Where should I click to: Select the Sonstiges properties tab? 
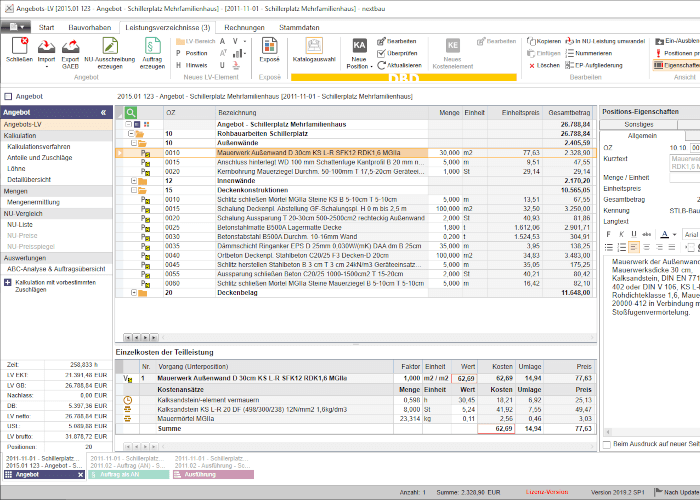639,125
